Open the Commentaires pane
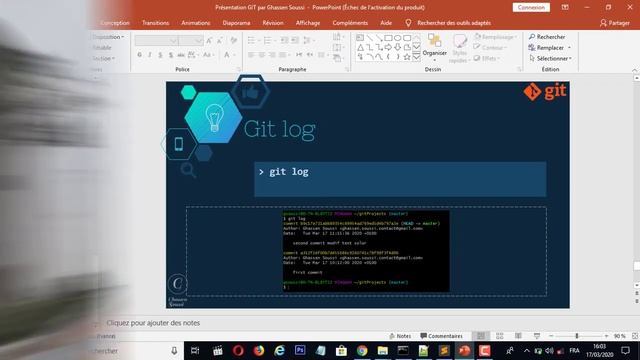 pos(441,336)
